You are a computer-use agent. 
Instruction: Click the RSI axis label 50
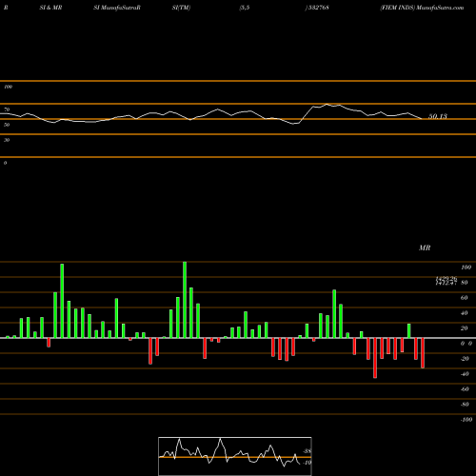pyautogui.click(x=7, y=125)
